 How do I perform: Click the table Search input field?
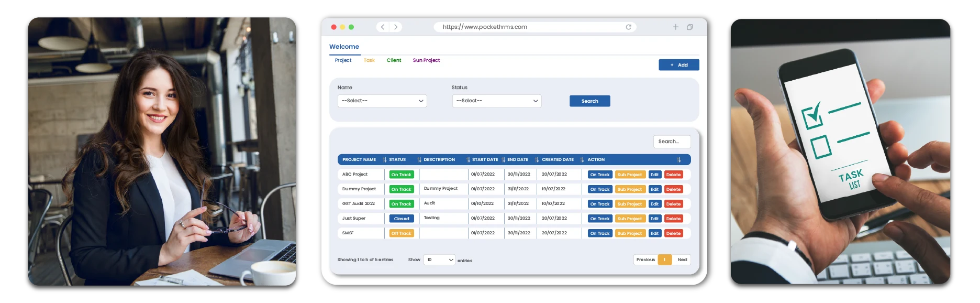point(672,142)
